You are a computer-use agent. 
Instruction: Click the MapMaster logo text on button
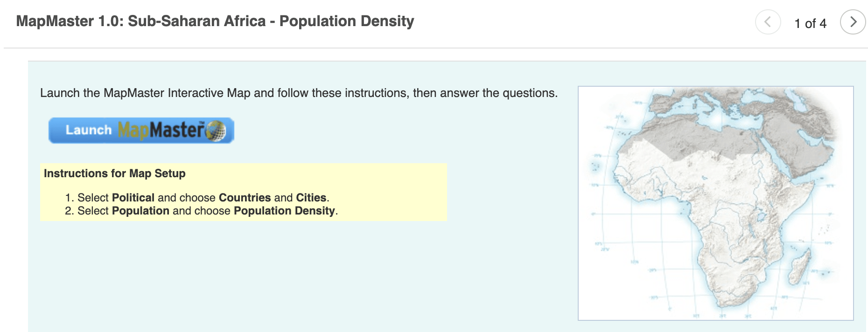tap(161, 130)
